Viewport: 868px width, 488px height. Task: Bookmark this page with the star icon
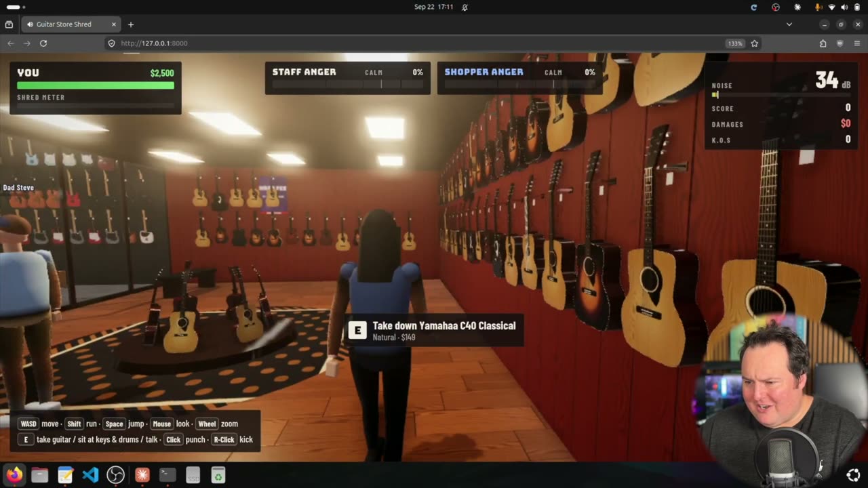click(754, 43)
